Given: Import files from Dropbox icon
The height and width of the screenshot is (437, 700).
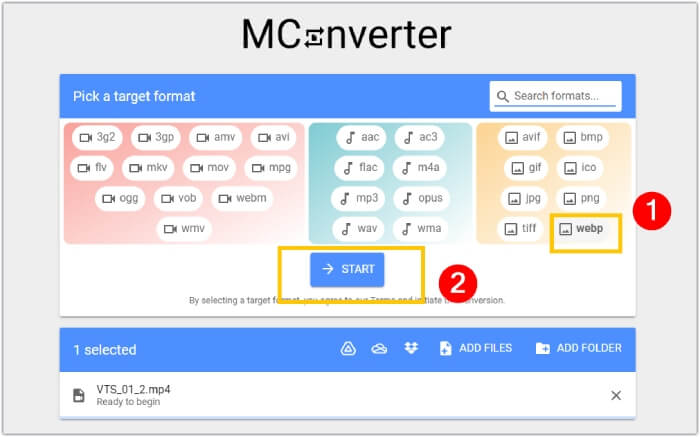Looking at the screenshot, I should point(411,348).
